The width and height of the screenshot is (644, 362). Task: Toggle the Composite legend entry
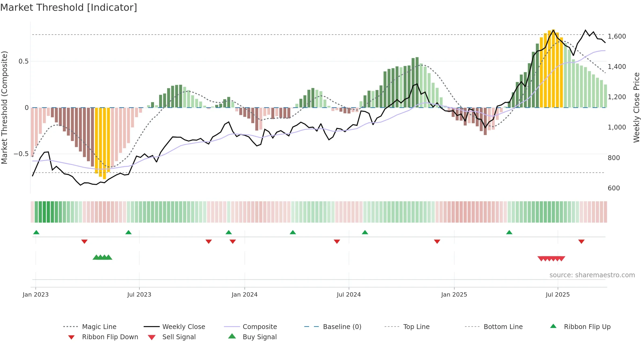pyautogui.click(x=250, y=327)
